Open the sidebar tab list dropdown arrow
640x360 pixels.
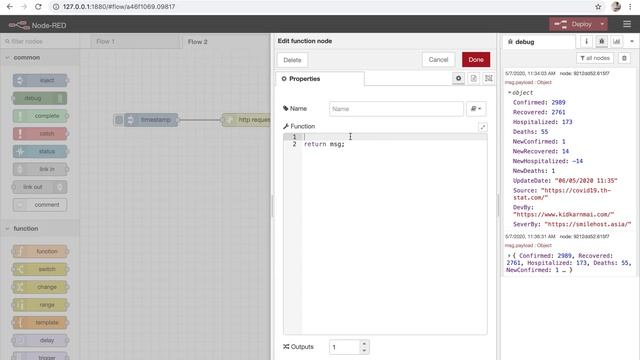631,41
